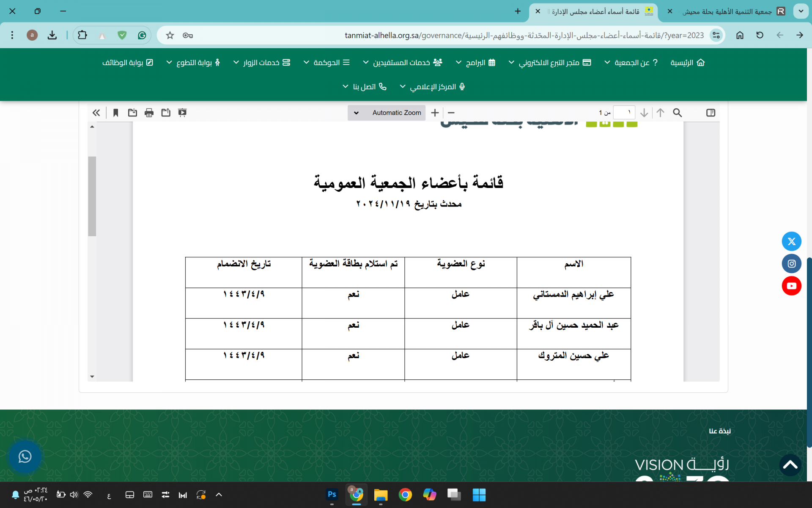Click the PDF page number field

tap(624, 113)
